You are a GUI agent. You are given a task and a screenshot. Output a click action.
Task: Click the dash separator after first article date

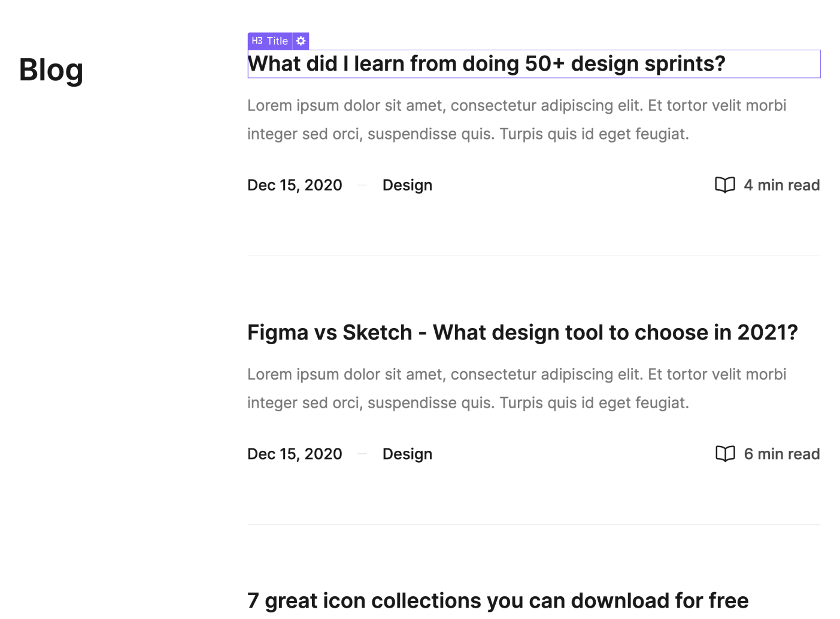tap(362, 185)
